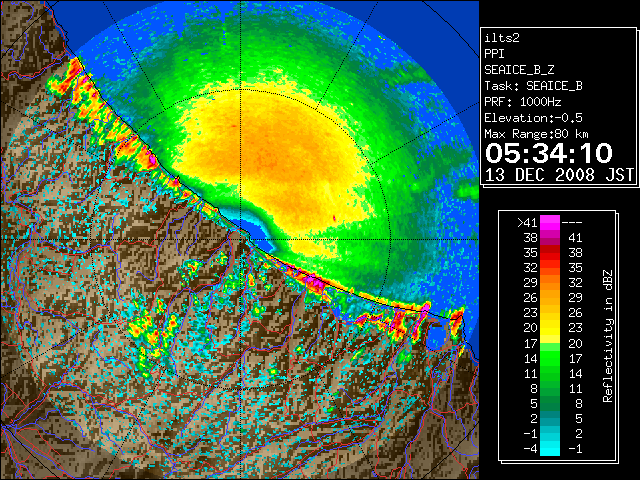Click the red 35-38 dBZ legend swatch

coord(550,252)
